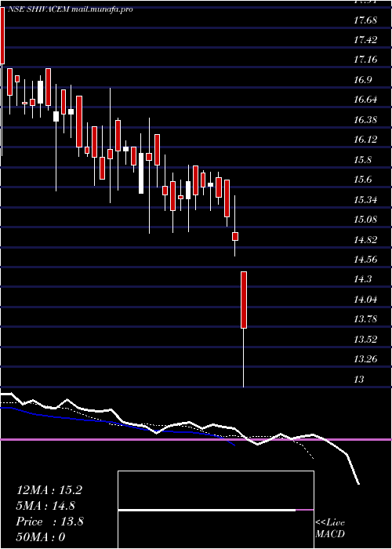Select the 15.6 price axis label
The height and width of the screenshot is (549, 392).
coord(362,180)
